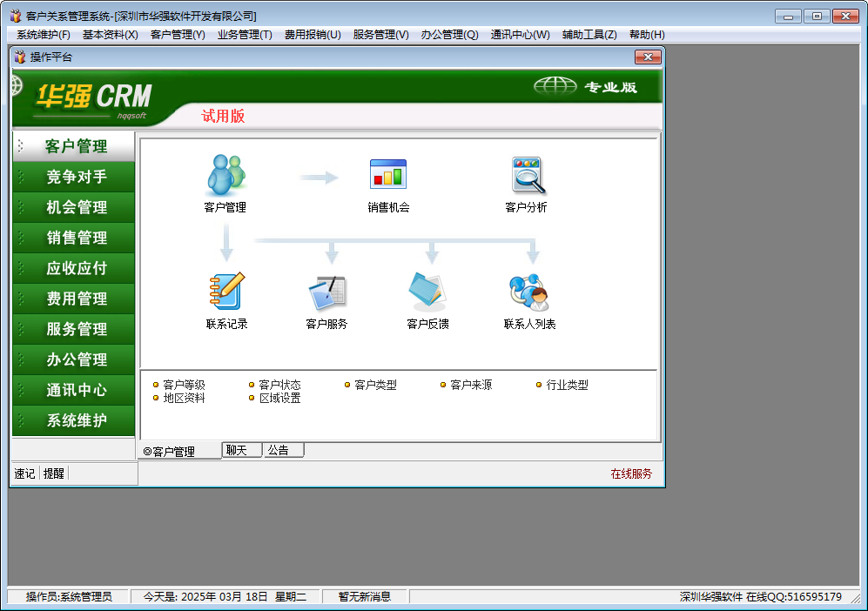Click the date 2025年 03月 18日 status entry

(x=225, y=596)
